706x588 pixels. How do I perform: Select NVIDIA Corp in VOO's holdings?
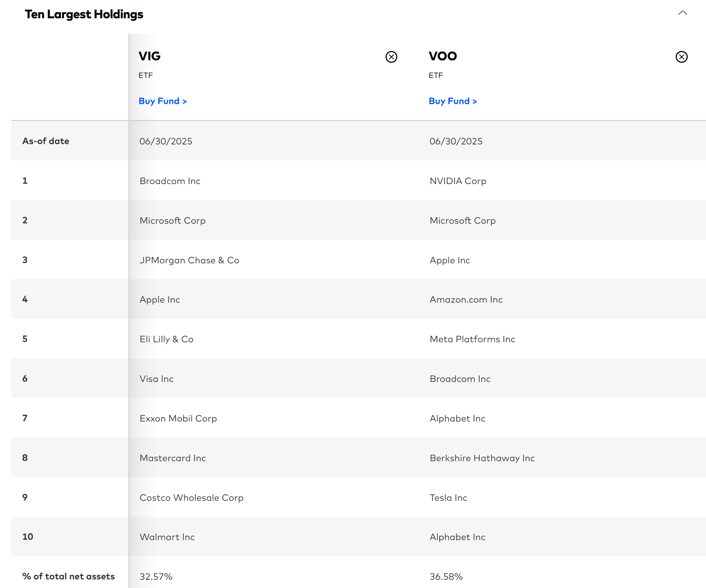(x=458, y=181)
